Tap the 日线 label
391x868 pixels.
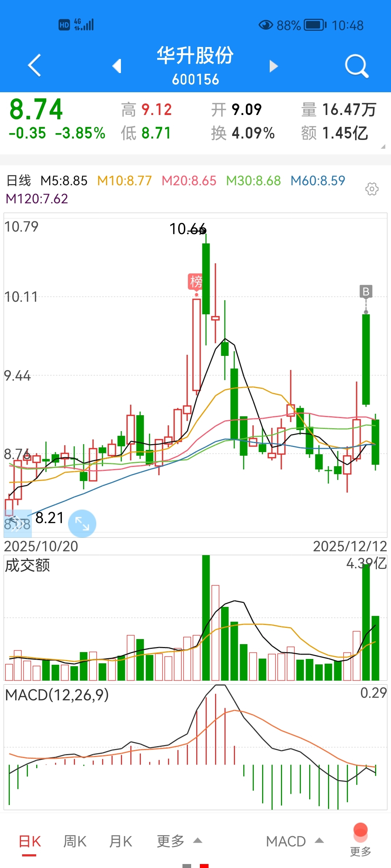click(x=19, y=180)
